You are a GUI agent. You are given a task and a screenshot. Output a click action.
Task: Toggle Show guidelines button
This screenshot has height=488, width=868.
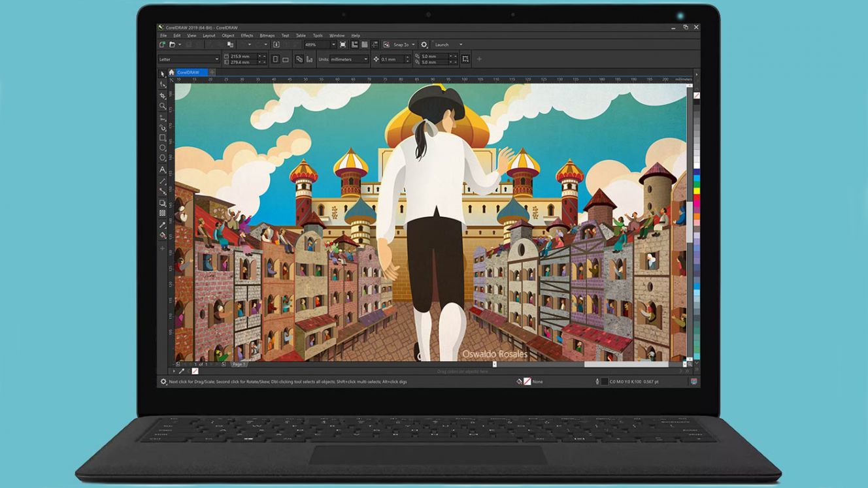pyautogui.click(x=374, y=44)
